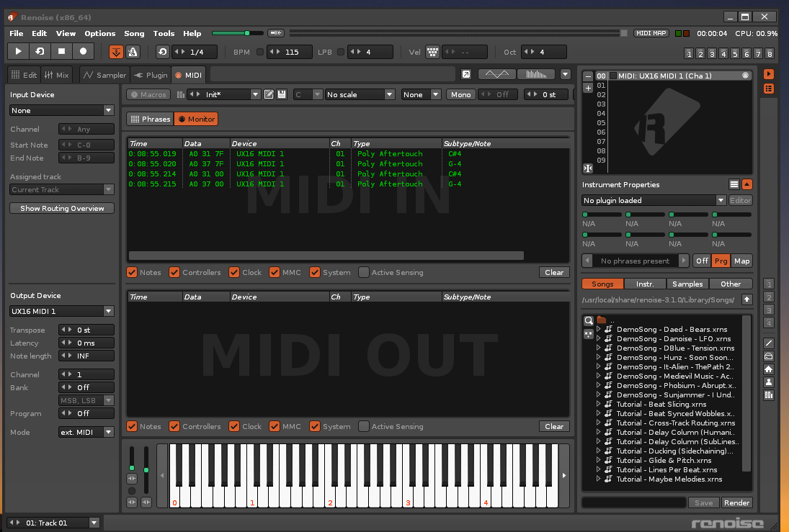Toggle the BPM sync checkbox

tap(259, 52)
